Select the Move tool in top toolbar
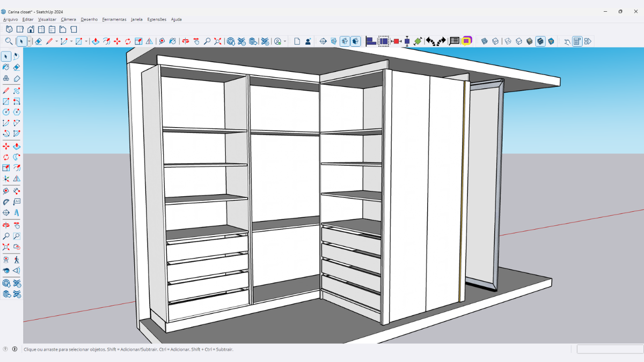Viewport: 644px width, 362px height. tap(117, 41)
